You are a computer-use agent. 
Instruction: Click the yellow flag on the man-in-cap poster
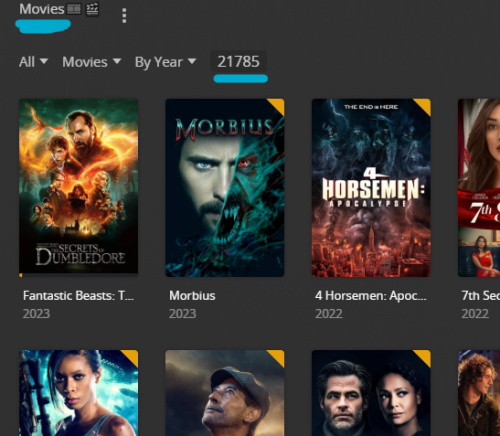pos(277,357)
